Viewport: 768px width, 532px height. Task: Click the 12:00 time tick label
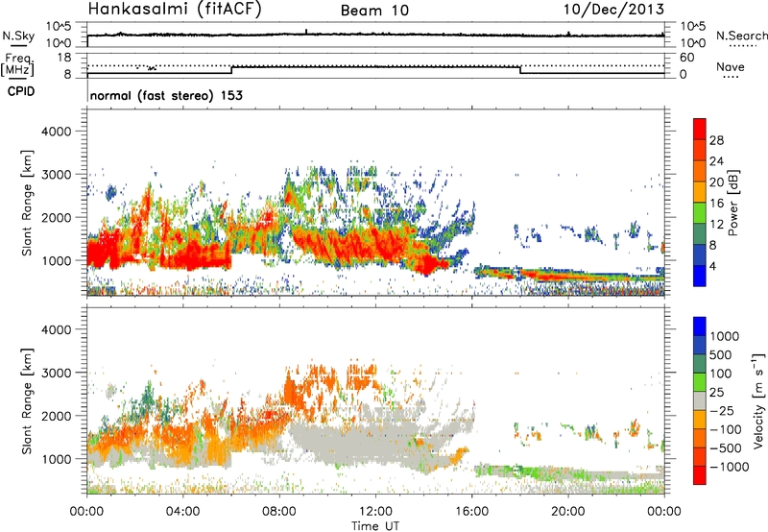[375, 512]
